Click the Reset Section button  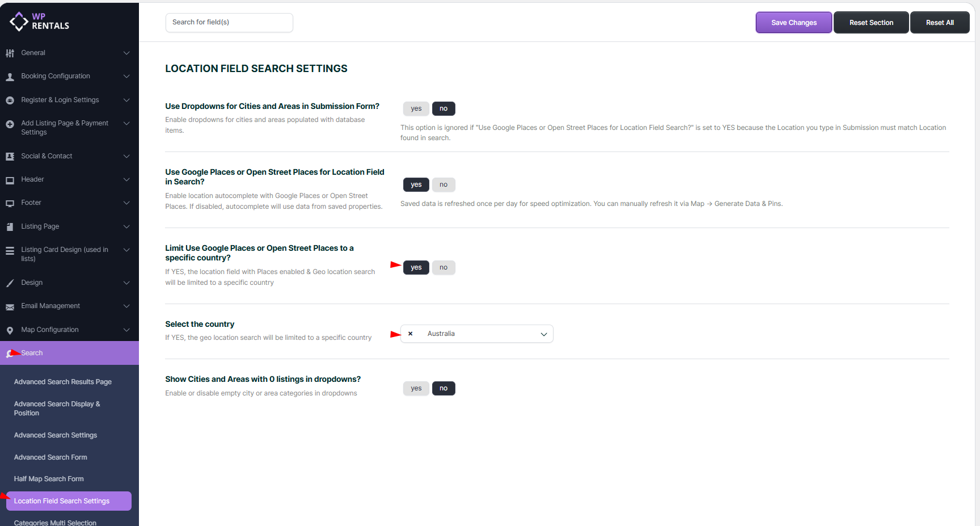point(871,23)
